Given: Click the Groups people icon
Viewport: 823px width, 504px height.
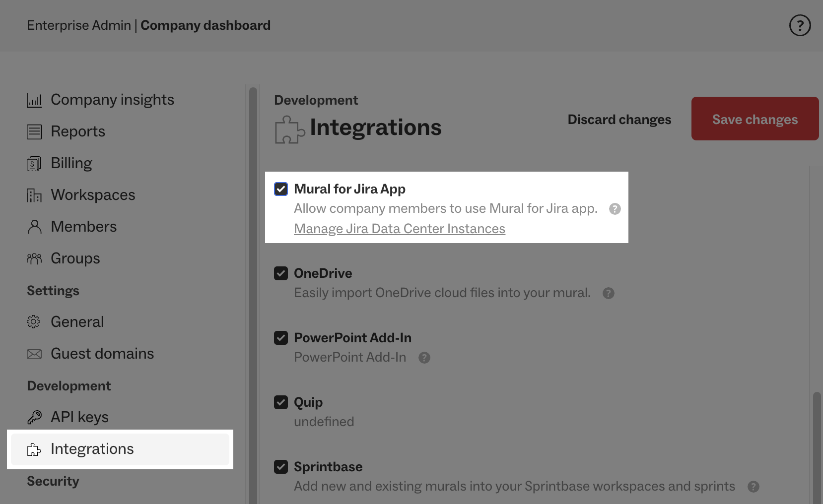Looking at the screenshot, I should (34, 258).
